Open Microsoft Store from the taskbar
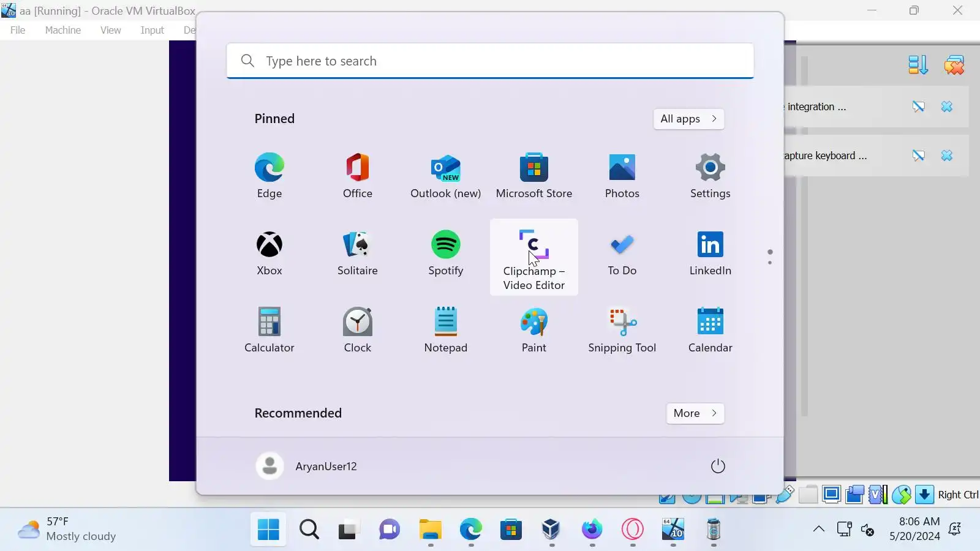The width and height of the screenshot is (980, 551). click(x=511, y=530)
